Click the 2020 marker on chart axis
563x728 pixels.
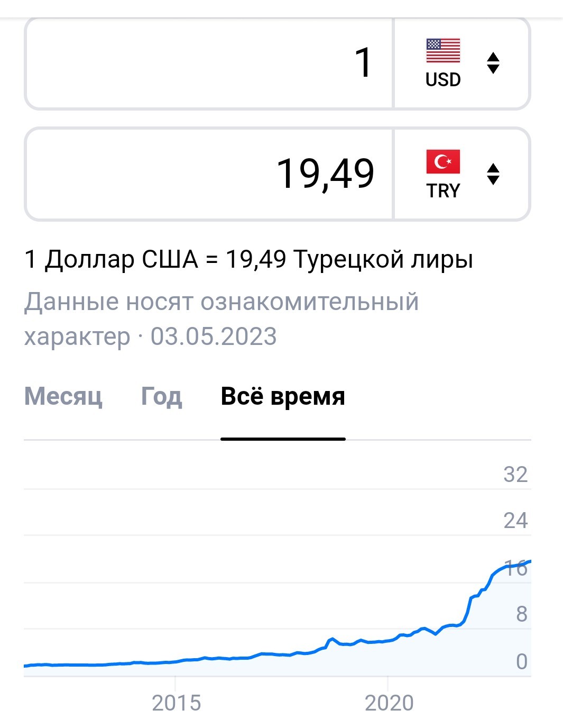point(389,703)
